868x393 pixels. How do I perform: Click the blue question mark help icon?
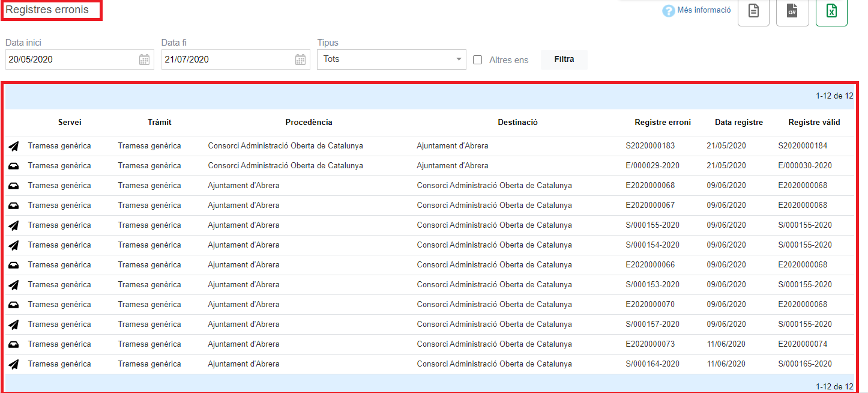tap(668, 11)
